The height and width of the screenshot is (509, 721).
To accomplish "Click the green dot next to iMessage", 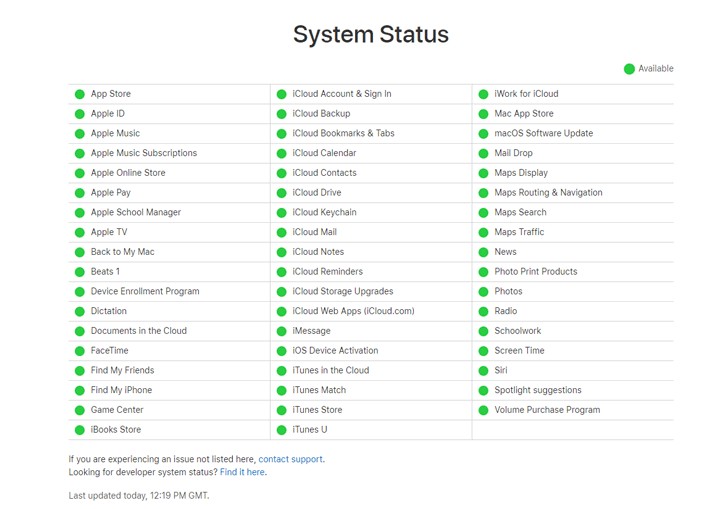I will pyautogui.click(x=281, y=332).
